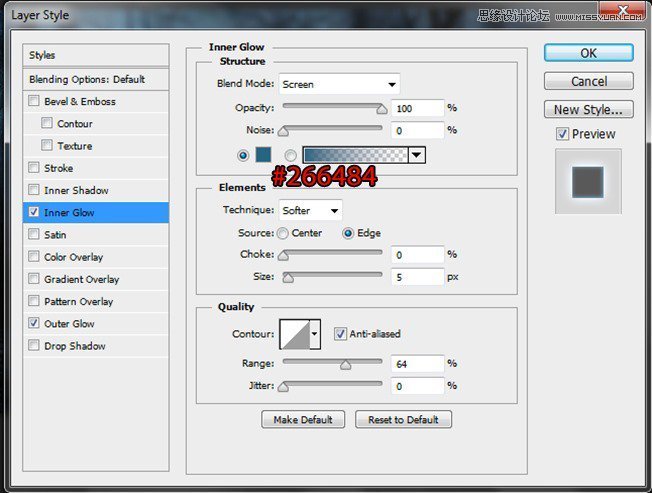This screenshot has height=493, width=652.
Task: Select the gradient glow radio button
Action: tap(291, 155)
